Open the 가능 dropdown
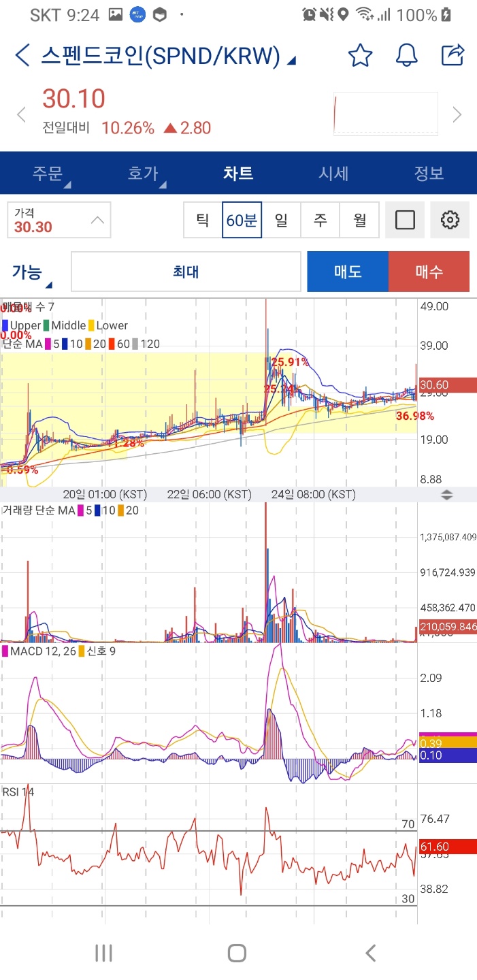The width and height of the screenshot is (477, 980). coord(31,272)
